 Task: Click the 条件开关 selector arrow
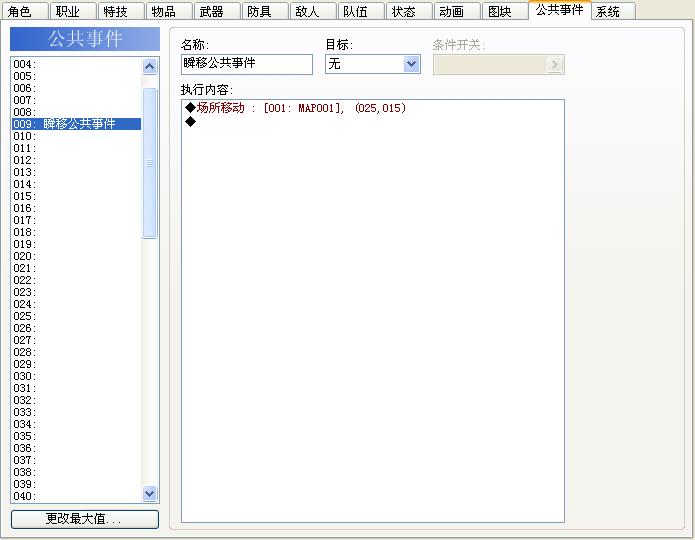tap(554, 65)
